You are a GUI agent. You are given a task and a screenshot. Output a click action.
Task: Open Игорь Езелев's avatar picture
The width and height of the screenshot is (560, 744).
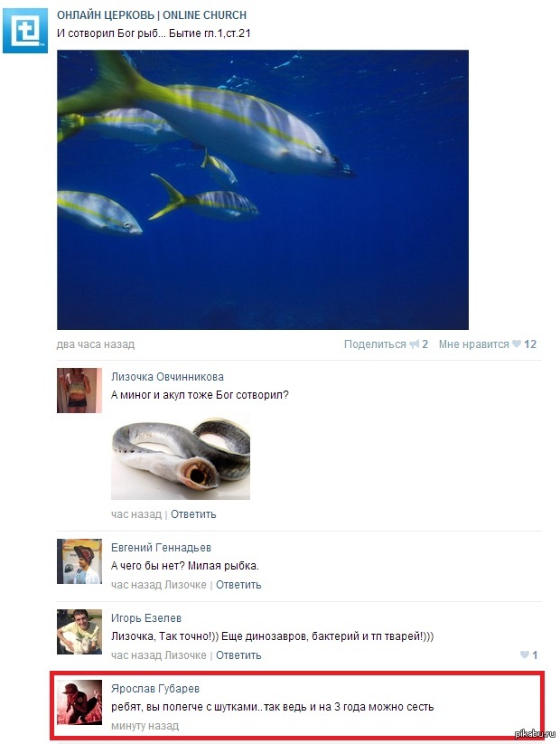(79, 632)
